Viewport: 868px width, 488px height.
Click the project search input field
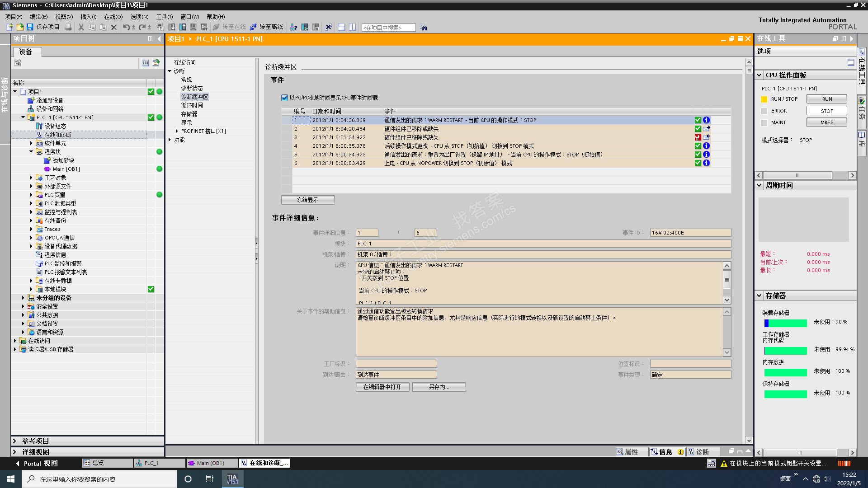[388, 28]
